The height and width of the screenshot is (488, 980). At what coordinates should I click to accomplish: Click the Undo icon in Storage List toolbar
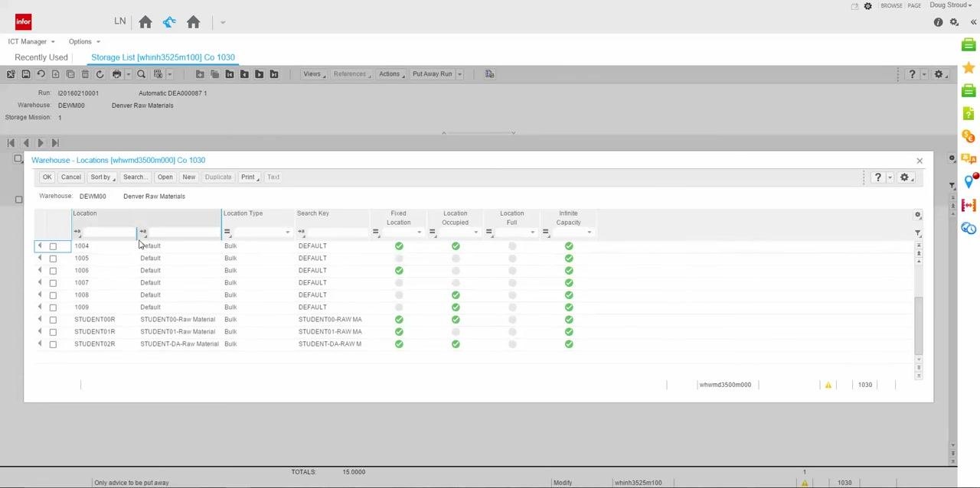point(41,74)
